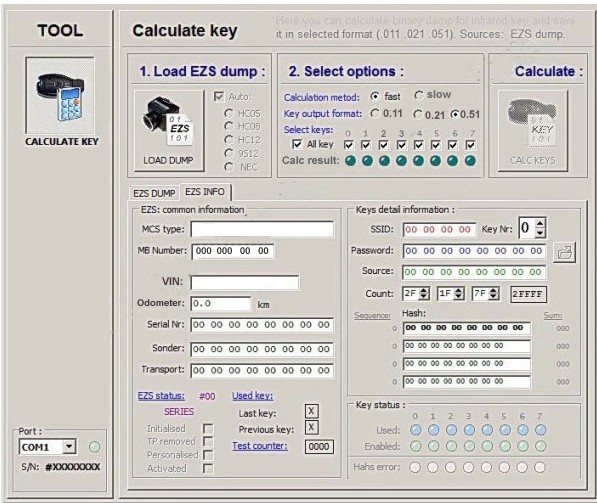This screenshot has height=503, width=597.
Task: Adjust the 2F count spinner
Action: click(424, 294)
